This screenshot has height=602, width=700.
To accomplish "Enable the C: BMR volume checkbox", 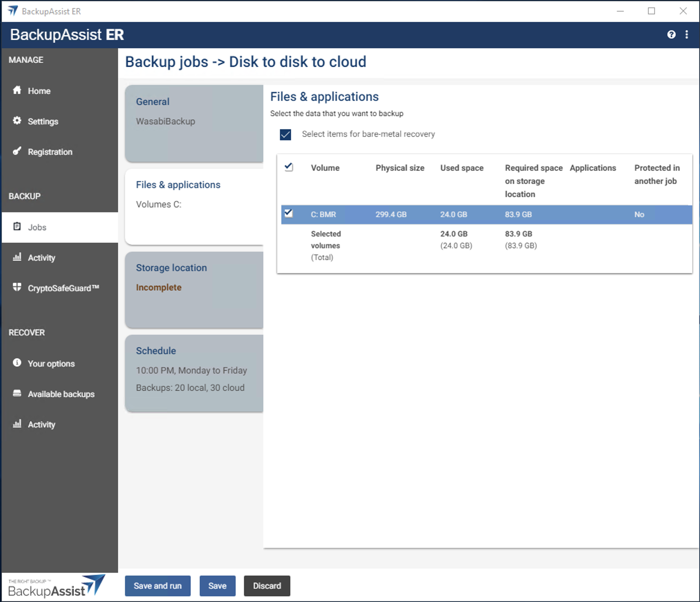I will click(288, 214).
